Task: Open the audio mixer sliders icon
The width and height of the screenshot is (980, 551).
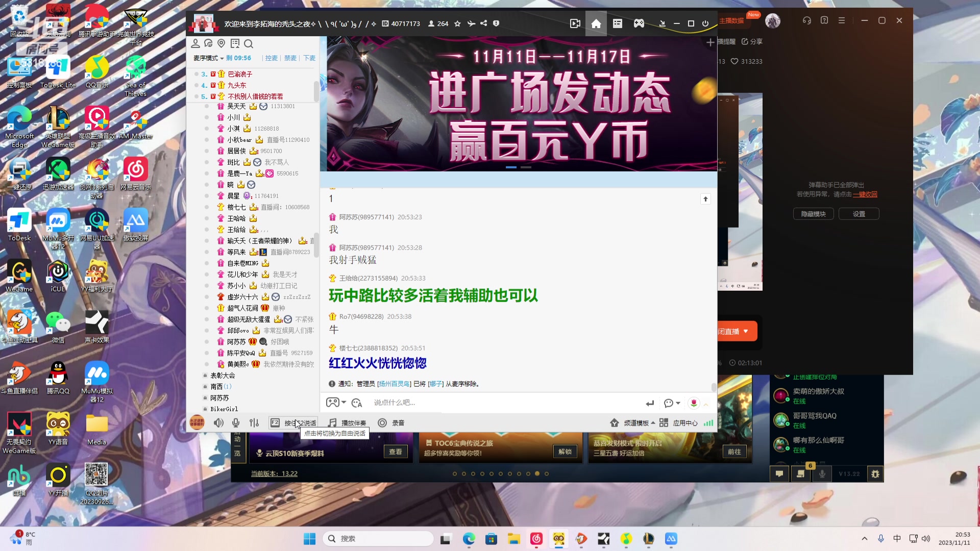Action: pyautogui.click(x=254, y=423)
